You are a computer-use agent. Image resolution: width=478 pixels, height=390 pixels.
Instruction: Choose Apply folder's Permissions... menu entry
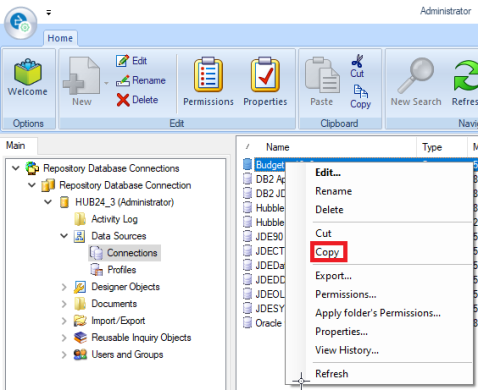click(378, 313)
